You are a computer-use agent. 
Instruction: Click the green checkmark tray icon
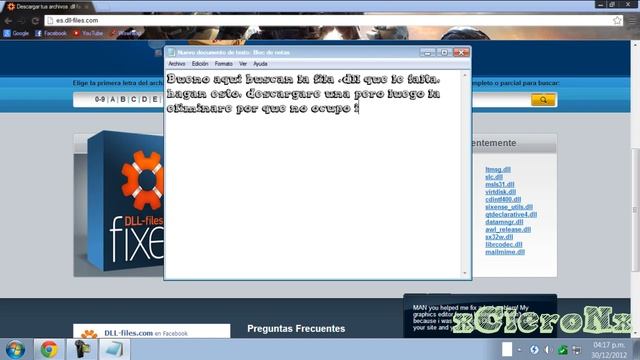point(562,350)
